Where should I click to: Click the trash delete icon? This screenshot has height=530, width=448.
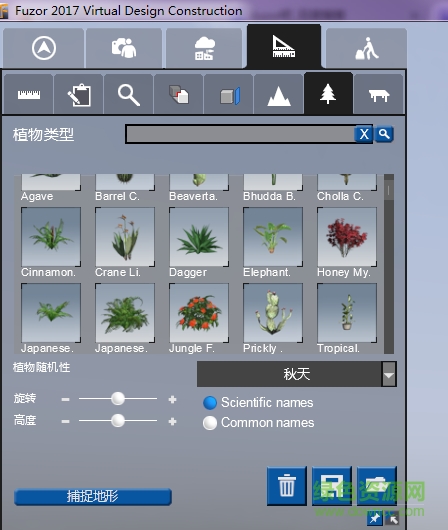click(287, 486)
